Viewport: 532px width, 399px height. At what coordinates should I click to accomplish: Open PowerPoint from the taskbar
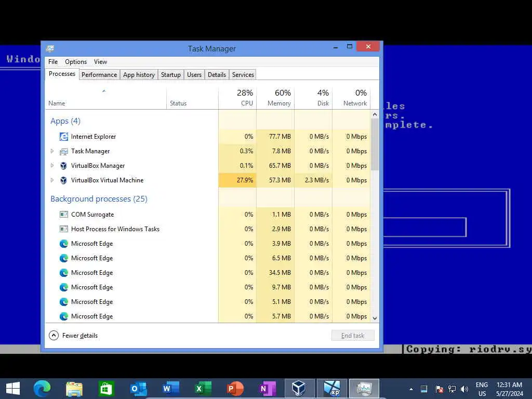tap(235, 389)
